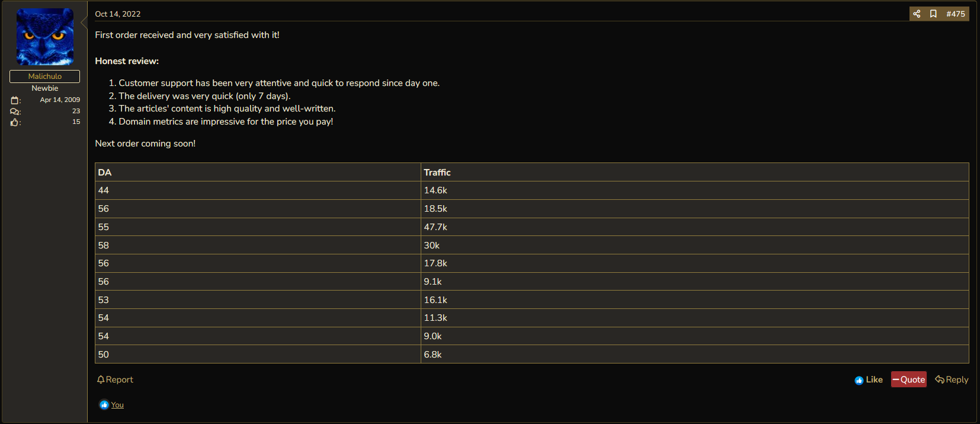Image resolution: width=980 pixels, height=424 pixels.
Task: Click the blue like reaction icon beside You
Action: point(104,405)
